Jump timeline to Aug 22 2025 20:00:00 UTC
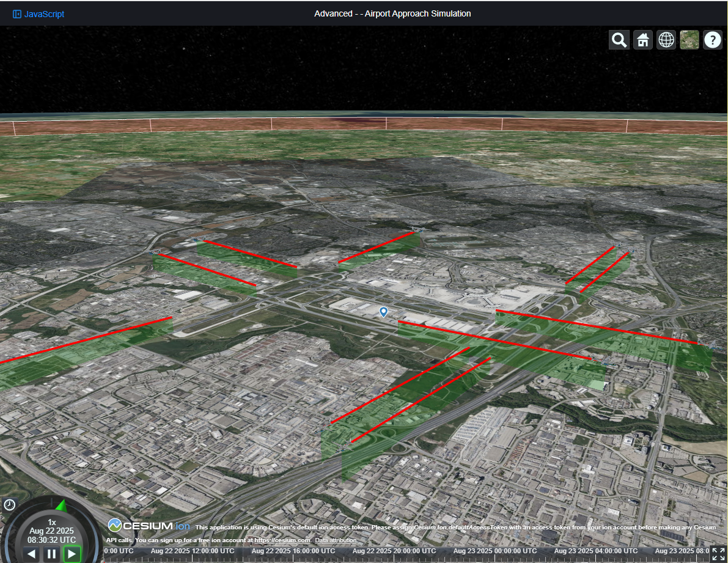 [394, 551]
